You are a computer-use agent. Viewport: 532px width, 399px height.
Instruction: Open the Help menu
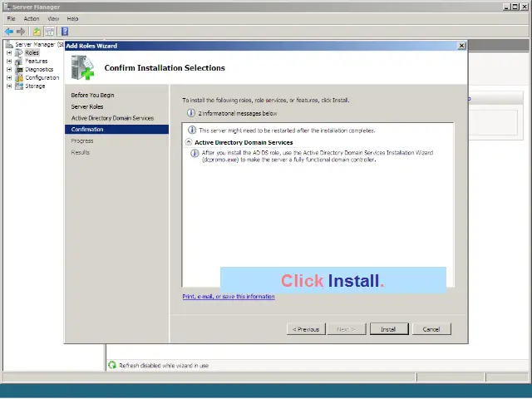[72, 18]
